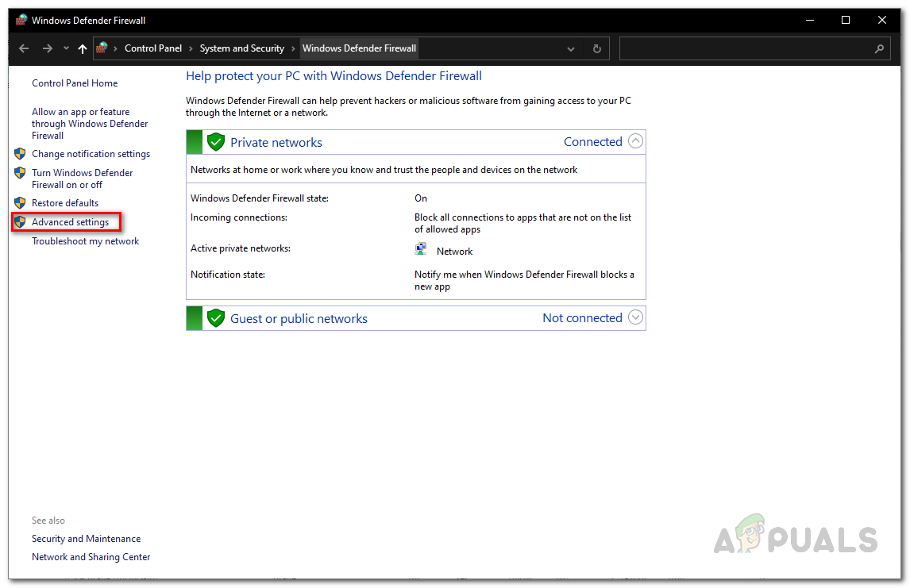Screen dimensions: 910x588
Task: Open the recent locations dropdown arrow
Action: (66, 48)
